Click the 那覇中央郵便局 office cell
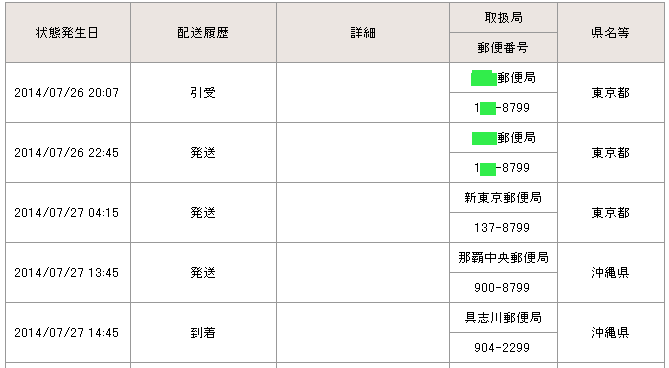Image resolution: width=669 pixels, height=368 pixels. [x=503, y=258]
